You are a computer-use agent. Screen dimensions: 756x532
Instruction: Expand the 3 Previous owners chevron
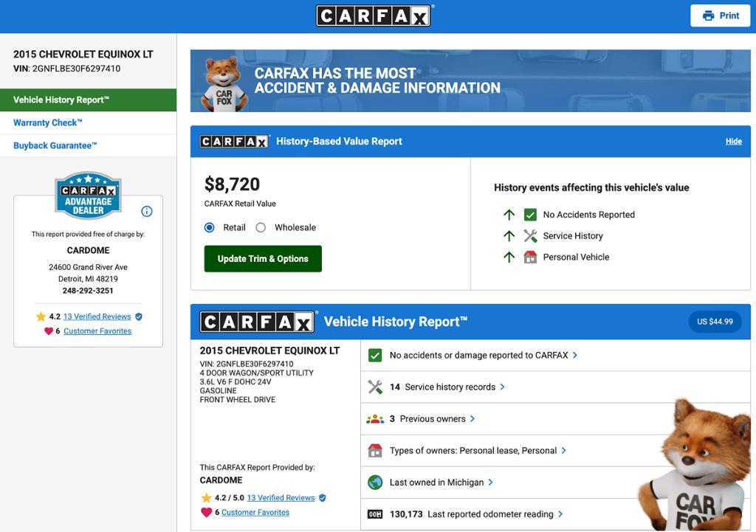472,419
